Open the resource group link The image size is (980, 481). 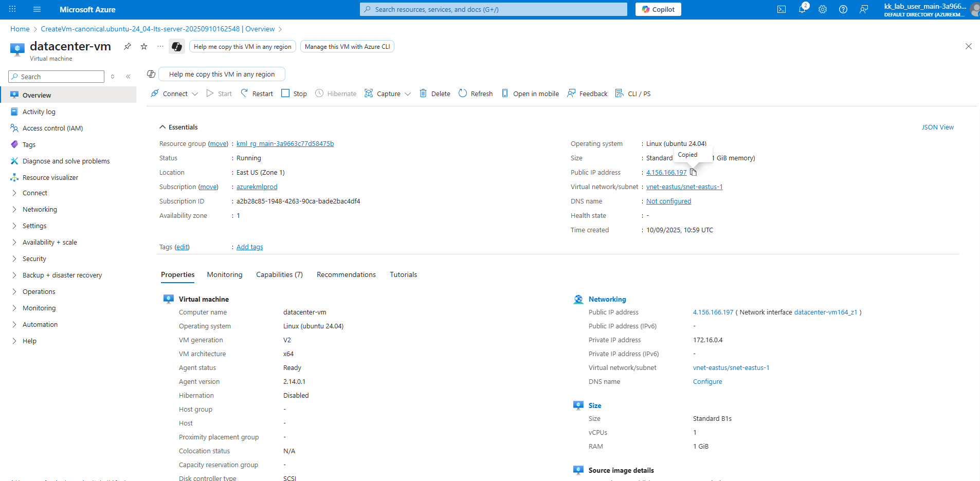coord(285,144)
